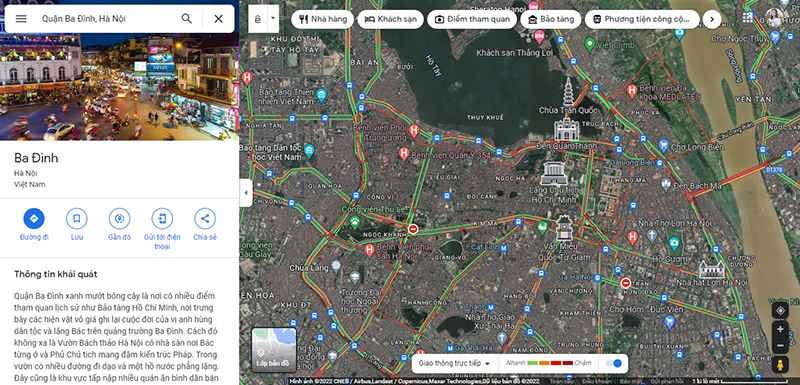Expand the keyboard input tool dropdown arrow

coord(273,19)
